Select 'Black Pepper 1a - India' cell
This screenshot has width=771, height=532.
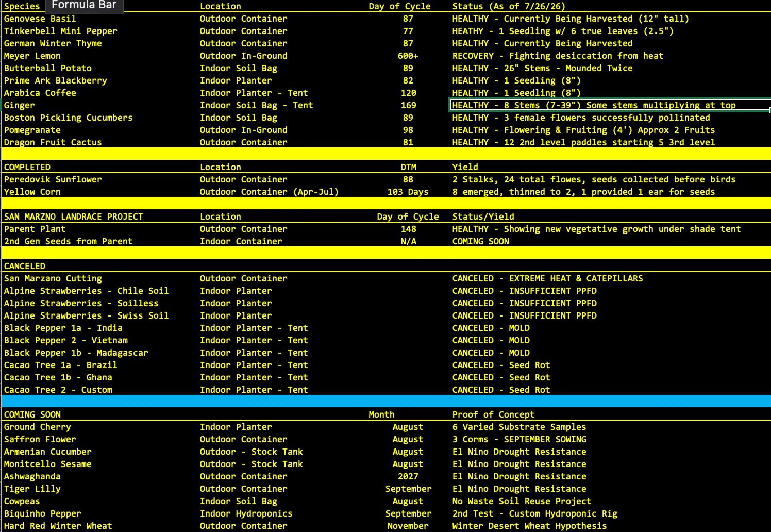click(63, 328)
